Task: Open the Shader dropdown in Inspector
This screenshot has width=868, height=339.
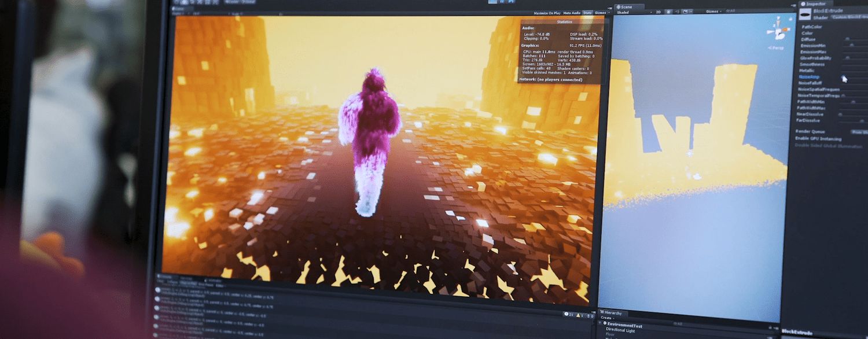Action: point(849,17)
